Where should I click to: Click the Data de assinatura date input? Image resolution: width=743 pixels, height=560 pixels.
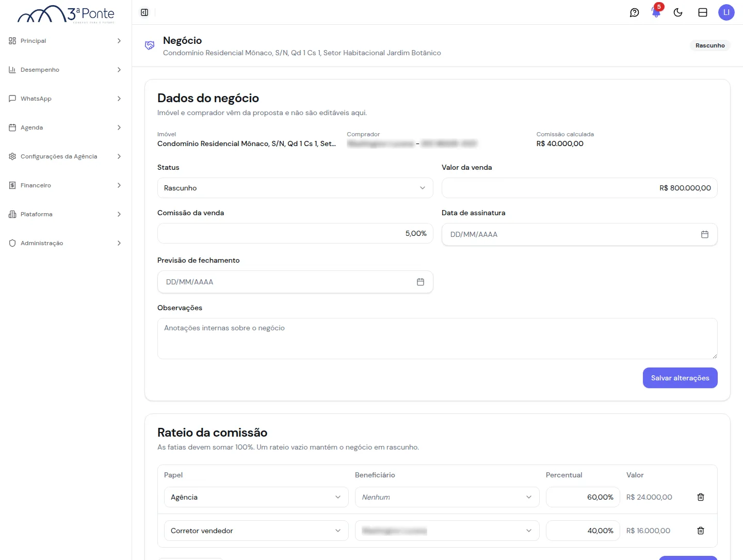tap(579, 234)
